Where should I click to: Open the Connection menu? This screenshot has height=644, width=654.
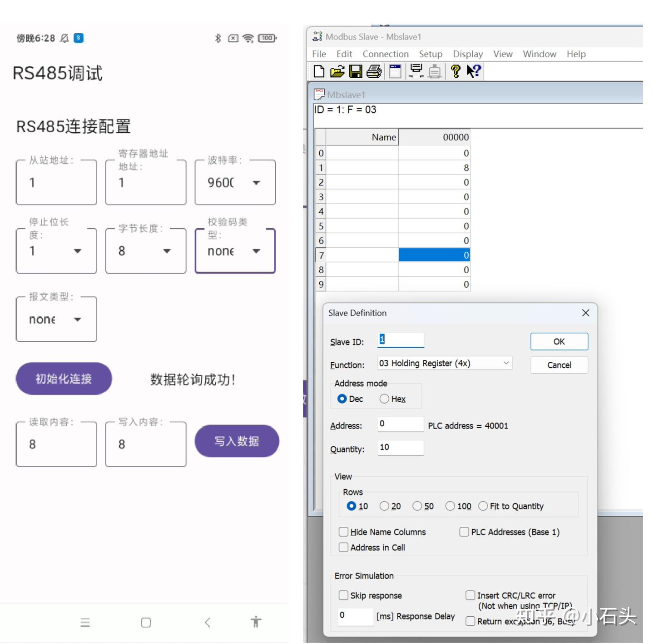click(x=386, y=54)
